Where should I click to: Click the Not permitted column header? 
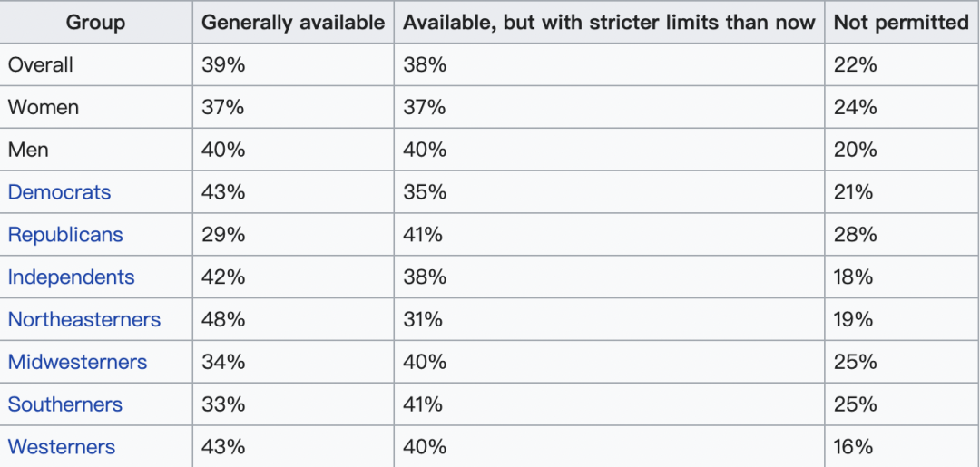click(x=902, y=23)
